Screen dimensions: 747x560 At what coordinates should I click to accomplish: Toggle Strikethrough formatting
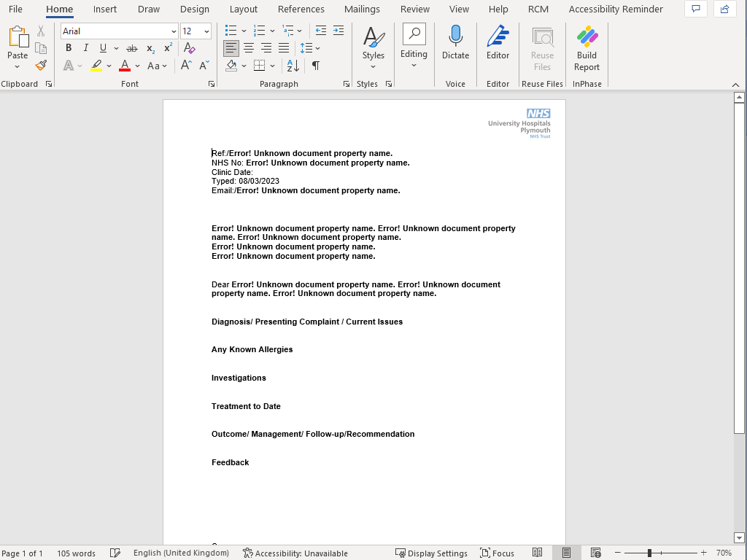[132, 48]
